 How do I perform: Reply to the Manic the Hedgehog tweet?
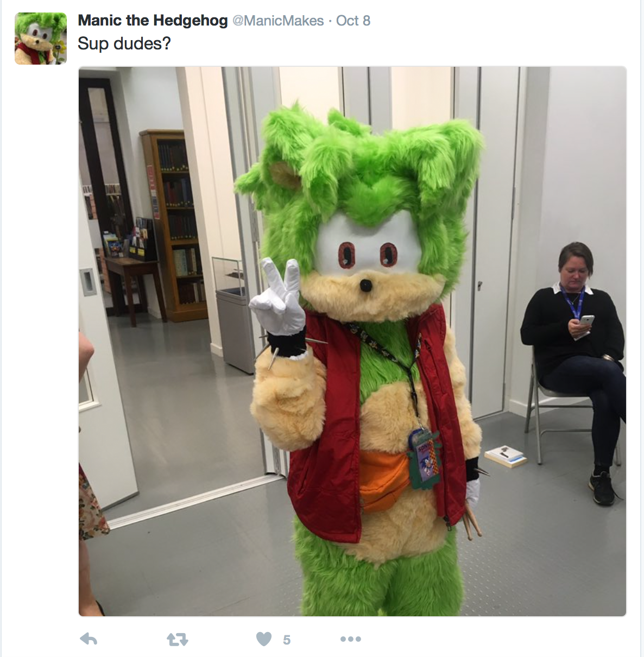pyautogui.click(x=89, y=639)
